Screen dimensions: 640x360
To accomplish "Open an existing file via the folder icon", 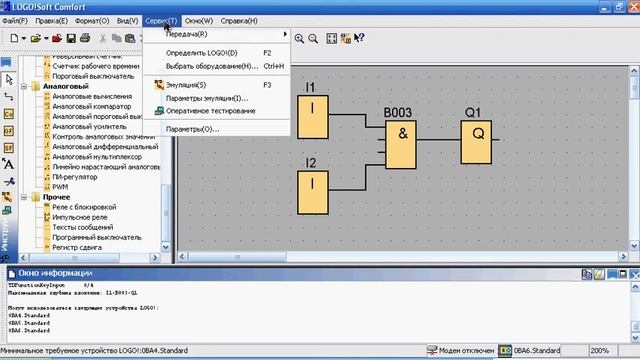I will pyautogui.click(x=36, y=38).
